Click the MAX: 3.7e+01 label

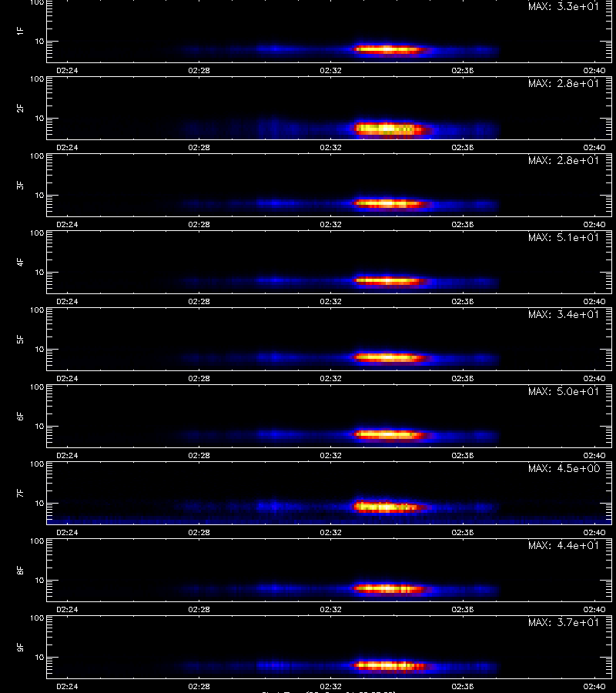tap(564, 622)
